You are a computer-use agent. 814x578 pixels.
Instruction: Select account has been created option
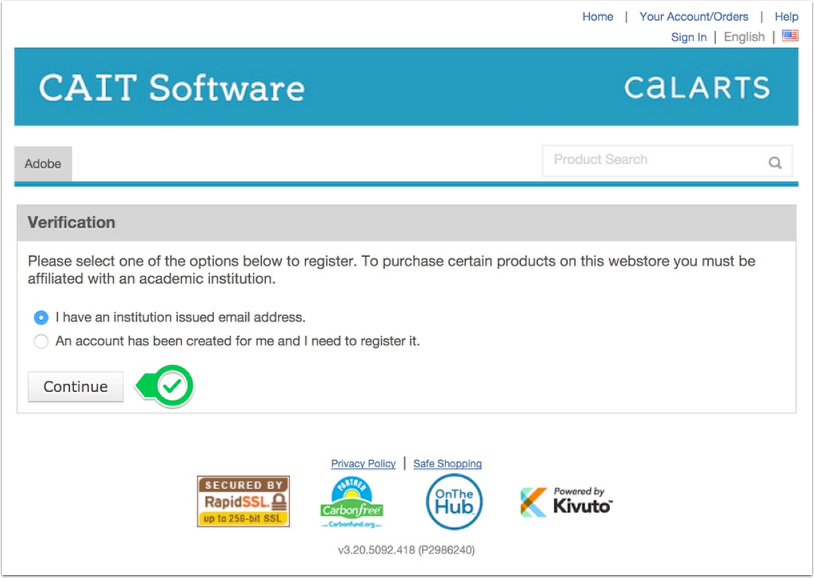41,341
